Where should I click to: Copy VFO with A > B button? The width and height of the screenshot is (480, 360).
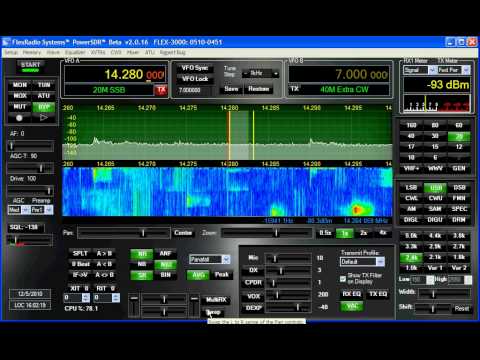coord(104,254)
